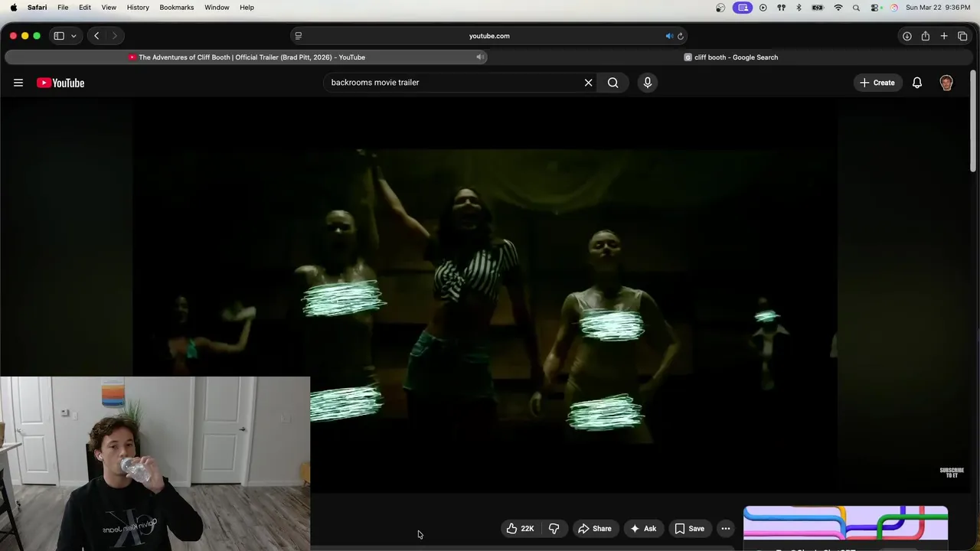Image resolution: width=980 pixels, height=551 pixels.
Task: Open the View menu
Action: (109, 8)
